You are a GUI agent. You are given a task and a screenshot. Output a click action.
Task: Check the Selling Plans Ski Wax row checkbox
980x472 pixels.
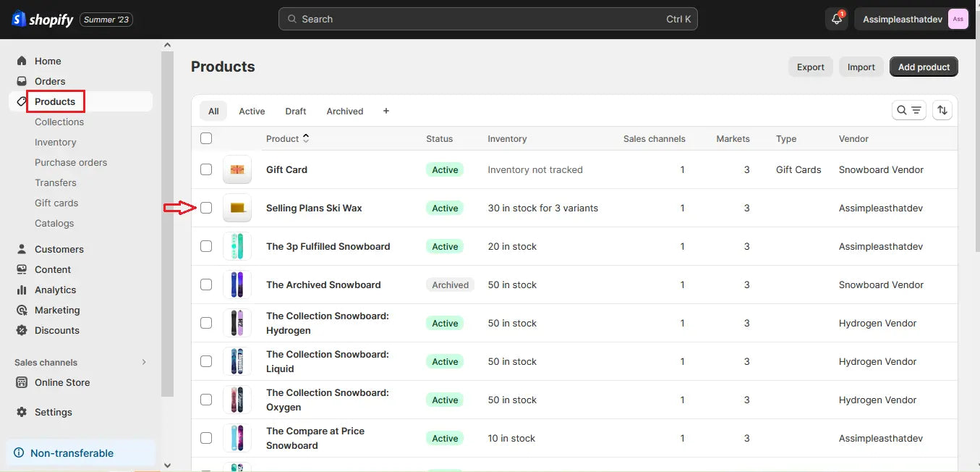[206, 208]
